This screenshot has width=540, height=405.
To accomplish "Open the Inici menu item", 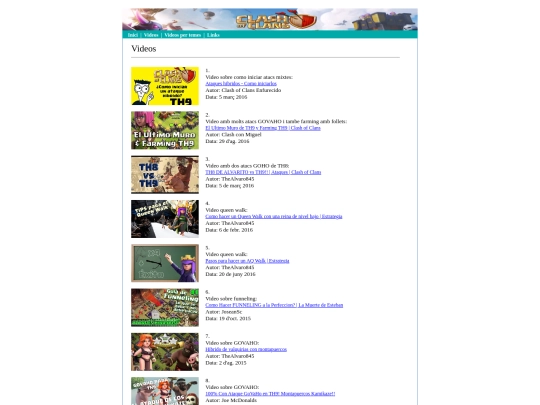I will click(x=133, y=35).
